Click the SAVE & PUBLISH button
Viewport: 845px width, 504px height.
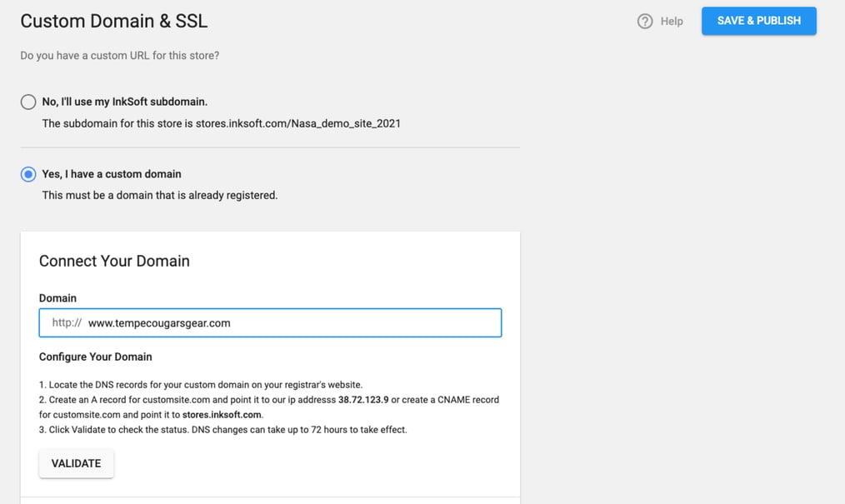coord(759,21)
